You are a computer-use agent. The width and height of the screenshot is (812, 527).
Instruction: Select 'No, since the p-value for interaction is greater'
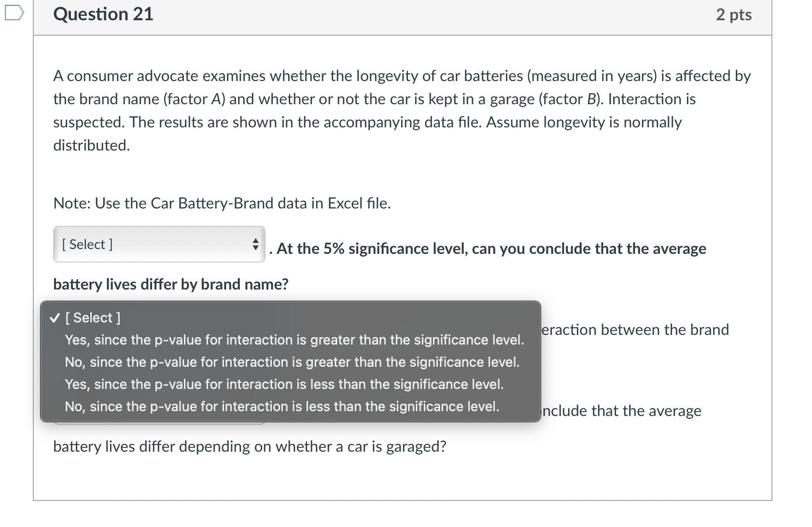[x=292, y=362]
